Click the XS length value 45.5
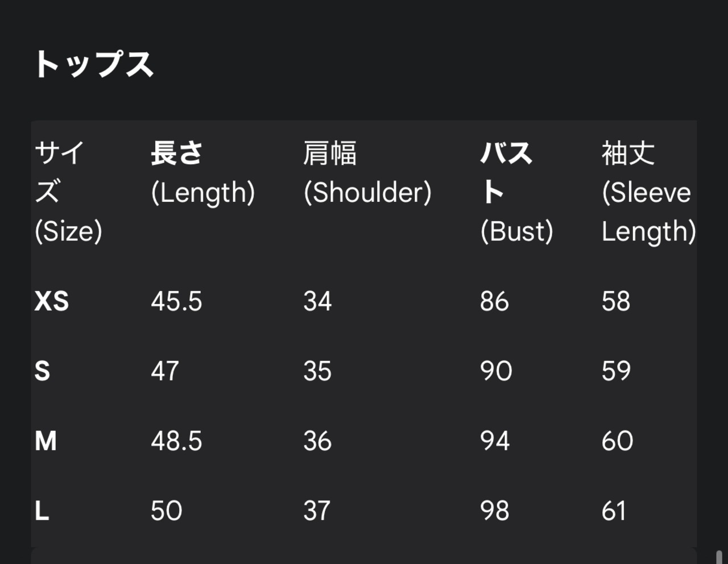The image size is (728, 564). point(176,301)
